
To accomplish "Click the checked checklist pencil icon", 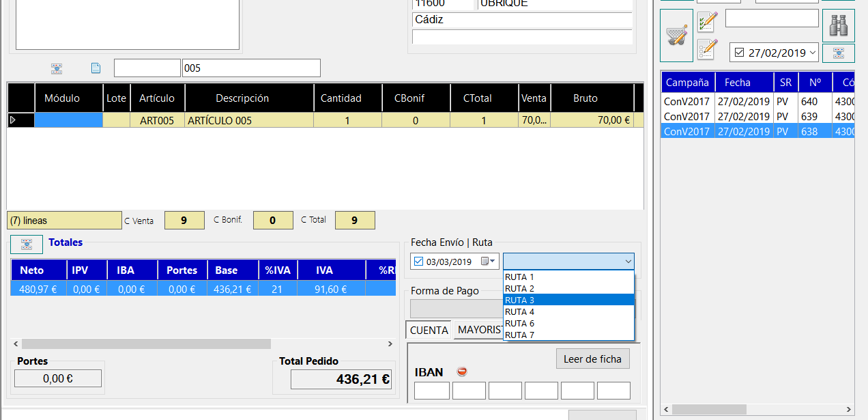I will (x=707, y=21).
